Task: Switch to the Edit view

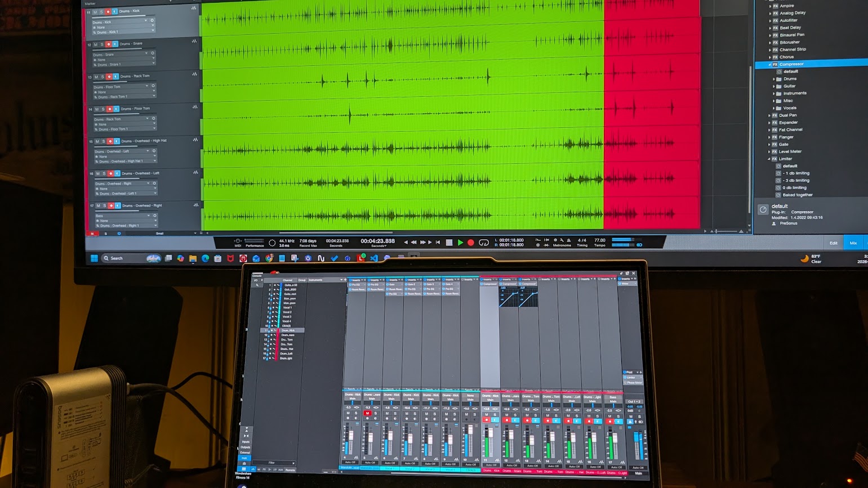Action: pos(833,243)
